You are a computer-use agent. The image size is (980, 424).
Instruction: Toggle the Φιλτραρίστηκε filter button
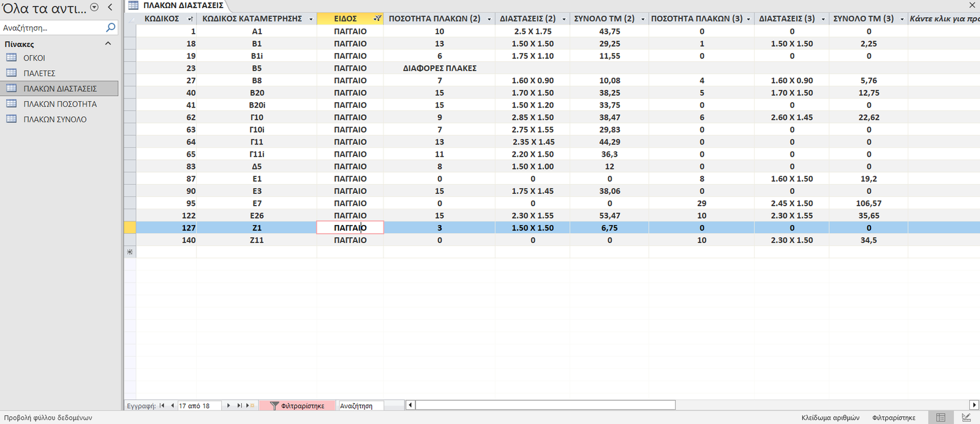point(298,406)
